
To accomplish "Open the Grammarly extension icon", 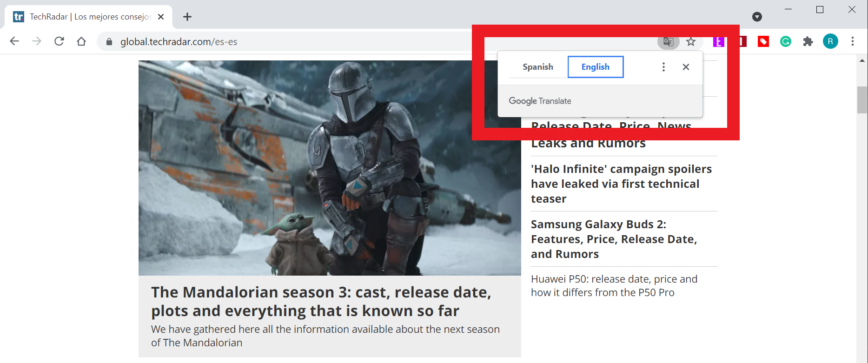I will click(786, 42).
